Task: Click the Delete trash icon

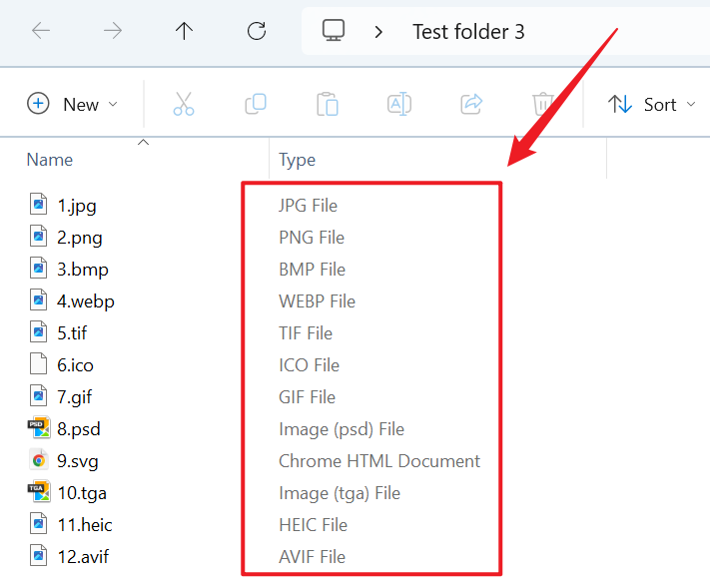Action: click(x=542, y=104)
